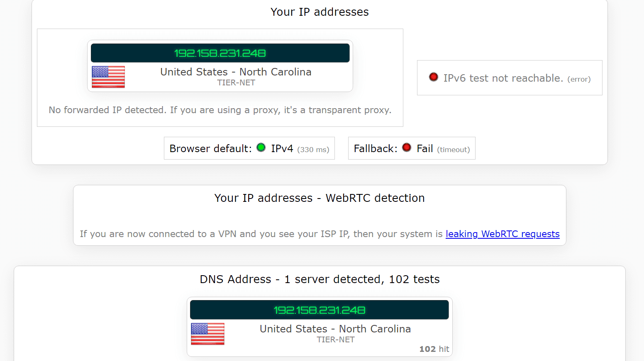Click the top 192.158.231.248 IP address bar
The width and height of the screenshot is (644, 361).
pos(220,53)
